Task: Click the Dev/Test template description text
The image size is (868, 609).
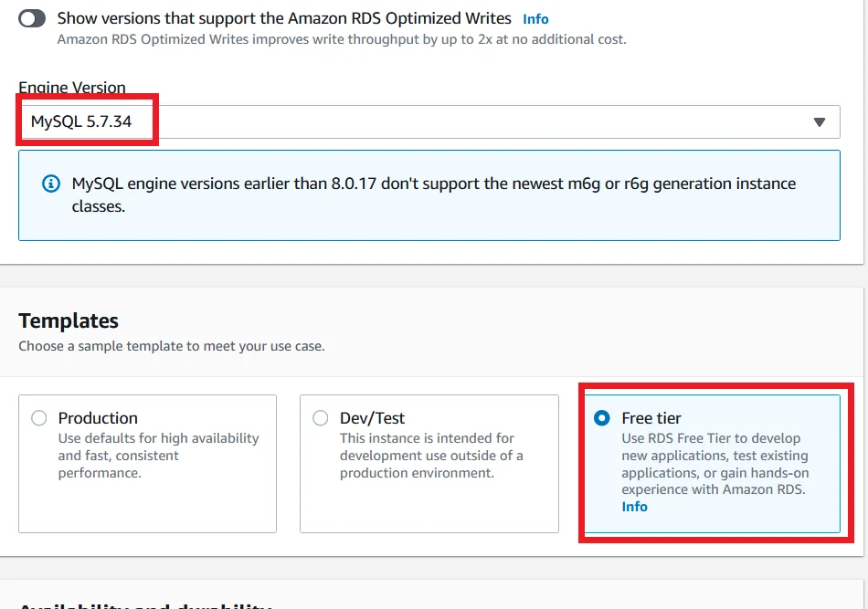Action: tap(431, 456)
